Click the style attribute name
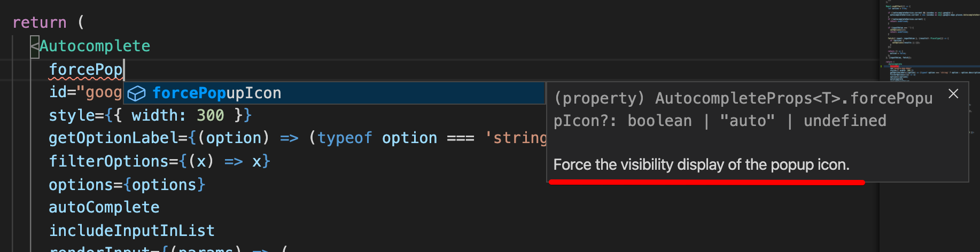Image resolution: width=980 pixels, height=252 pixels. pyautogui.click(x=72, y=115)
